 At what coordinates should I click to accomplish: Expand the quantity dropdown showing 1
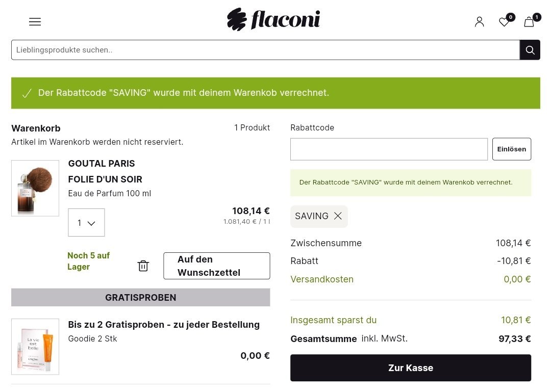pyautogui.click(x=86, y=222)
